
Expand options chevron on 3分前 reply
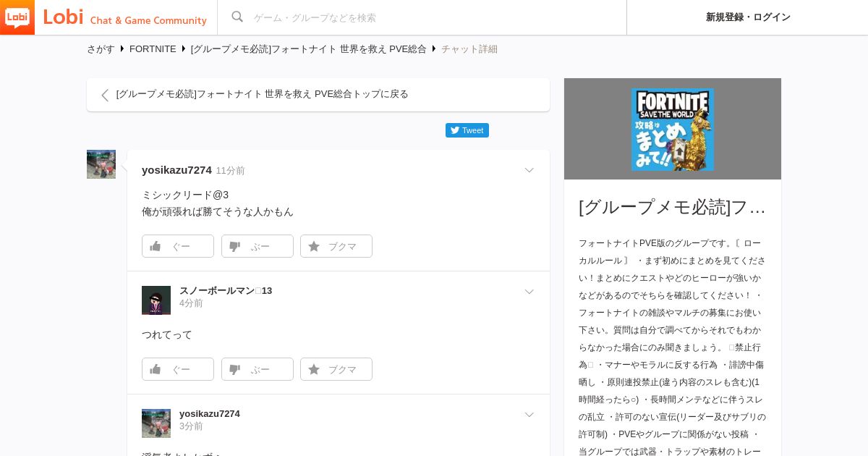pyautogui.click(x=529, y=415)
